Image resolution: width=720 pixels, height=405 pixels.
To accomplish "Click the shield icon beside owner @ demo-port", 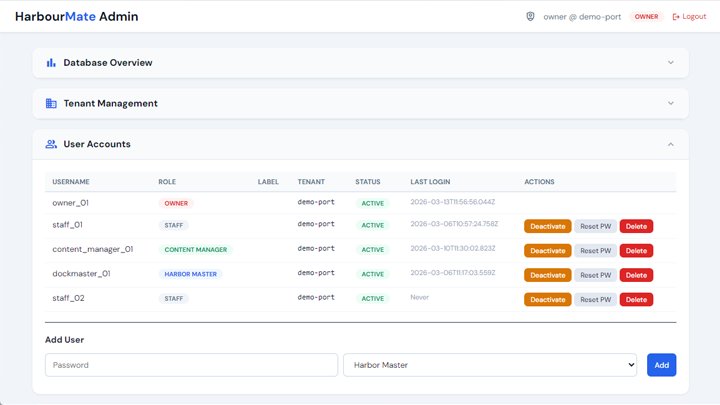I will [x=530, y=17].
